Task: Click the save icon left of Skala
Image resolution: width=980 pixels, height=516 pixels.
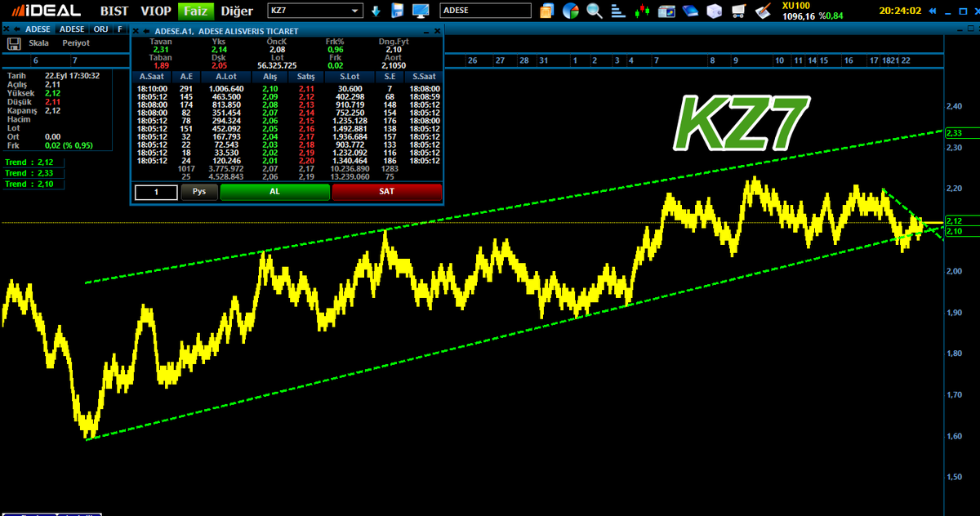Action: tap(14, 43)
